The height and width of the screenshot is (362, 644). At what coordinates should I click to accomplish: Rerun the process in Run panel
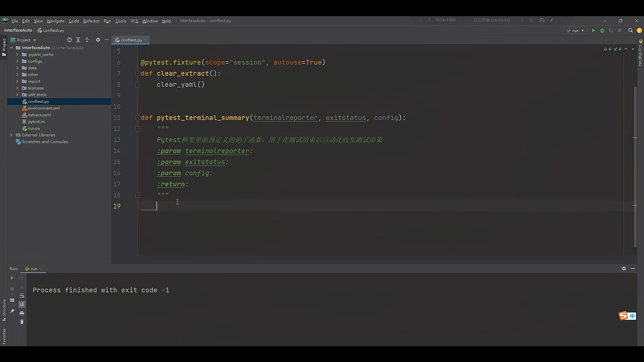click(12, 278)
